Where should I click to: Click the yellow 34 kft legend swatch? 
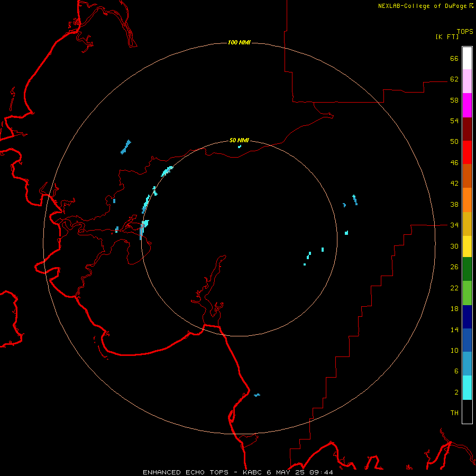467,246
